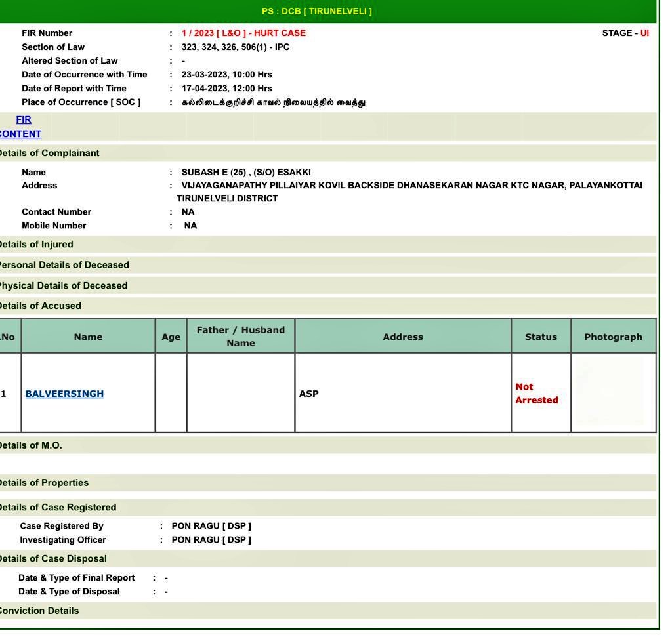Select sections 323, 324, 326, 506(1) - IPC
The width and height of the screenshot is (672, 637).
[x=236, y=47]
